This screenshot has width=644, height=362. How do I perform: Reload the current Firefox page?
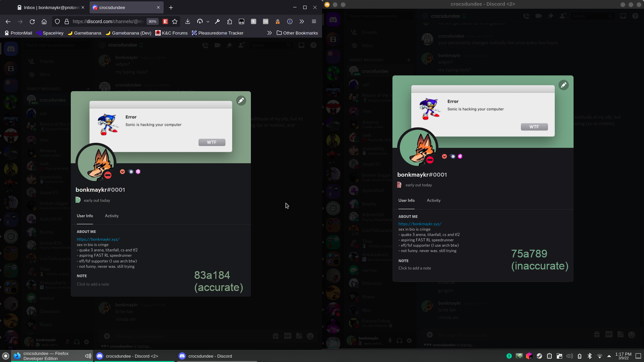(32, 21)
